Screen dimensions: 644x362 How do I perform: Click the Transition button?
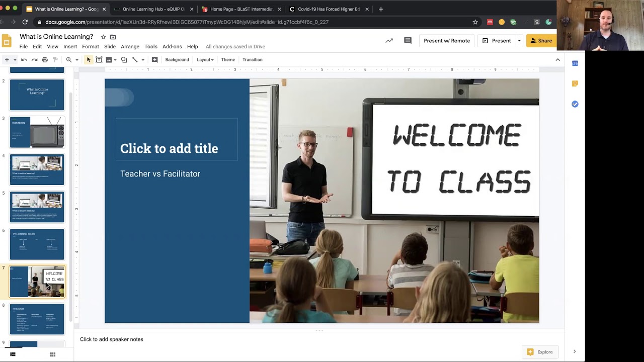[x=253, y=60]
